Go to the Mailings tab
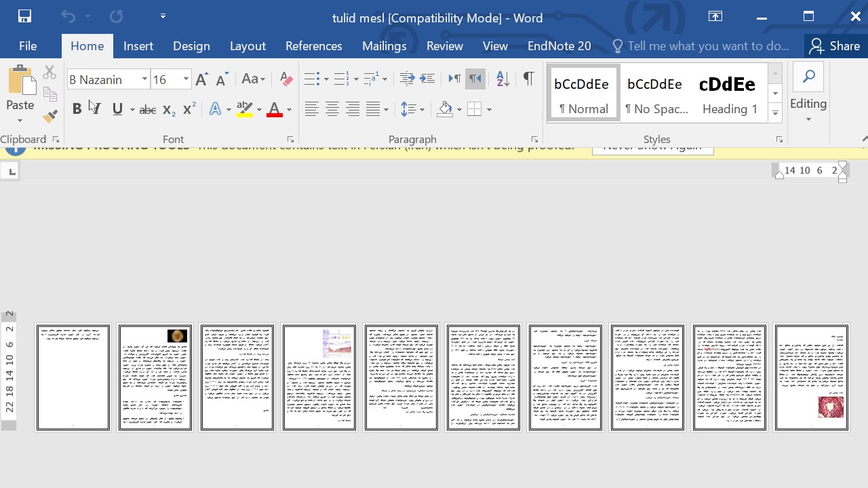Screen dimensions: 868x488 tap(384, 46)
